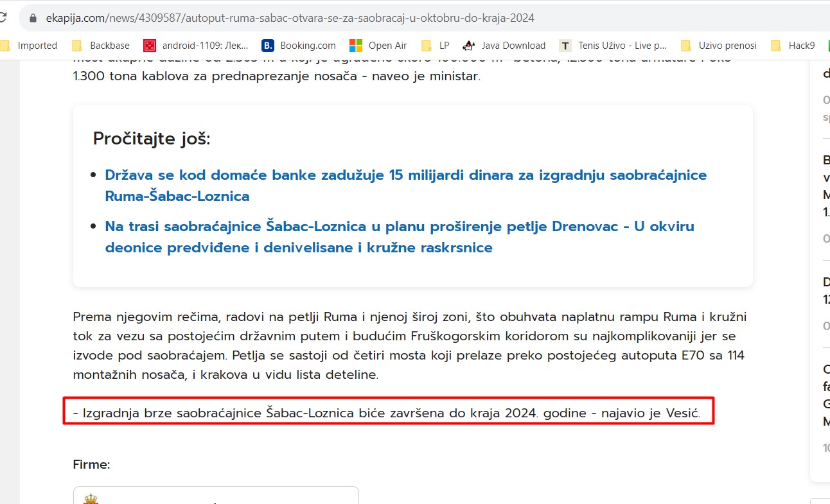
Task: Open the Java Download bookmark
Action: [x=504, y=46]
